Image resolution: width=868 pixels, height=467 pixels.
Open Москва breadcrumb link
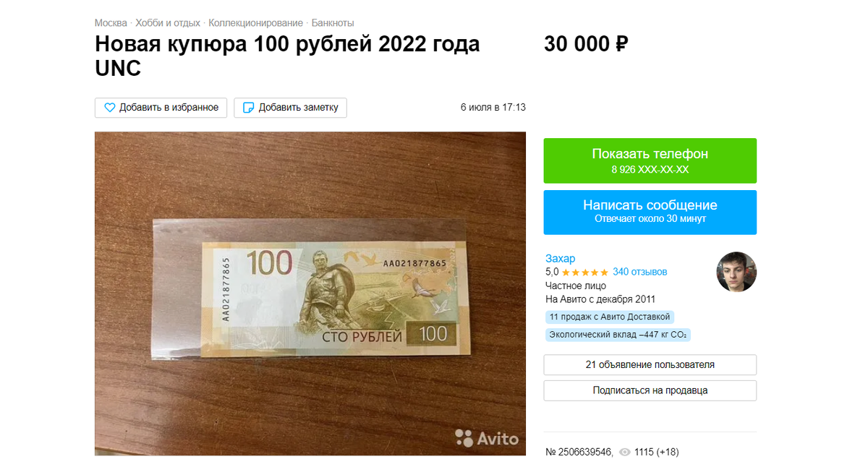[x=111, y=23]
